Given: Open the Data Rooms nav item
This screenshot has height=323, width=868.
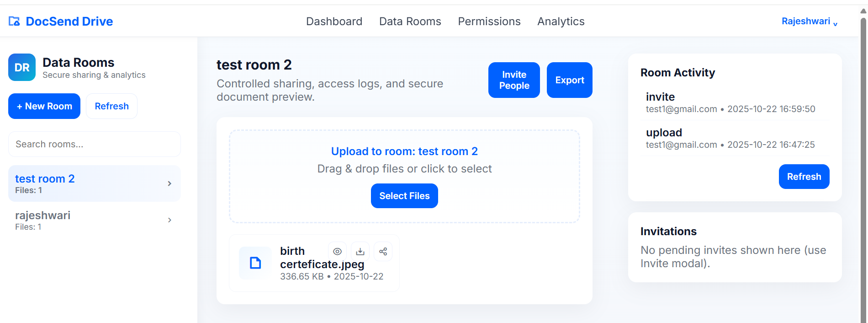Looking at the screenshot, I should click(410, 22).
